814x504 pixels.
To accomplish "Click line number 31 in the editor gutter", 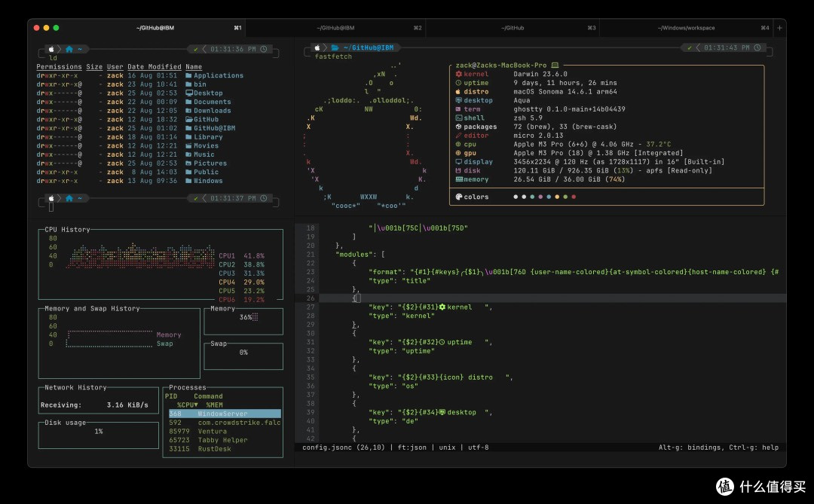I will (311, 342).
